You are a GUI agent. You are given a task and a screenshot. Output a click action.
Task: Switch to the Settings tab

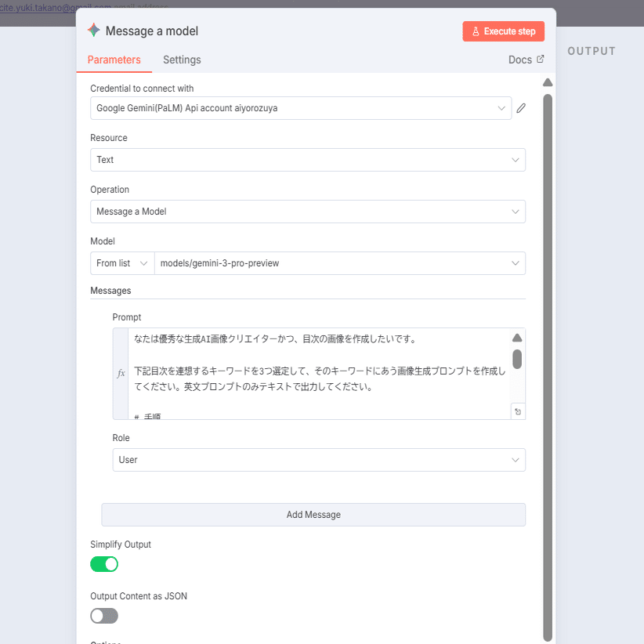click(182, 60)
